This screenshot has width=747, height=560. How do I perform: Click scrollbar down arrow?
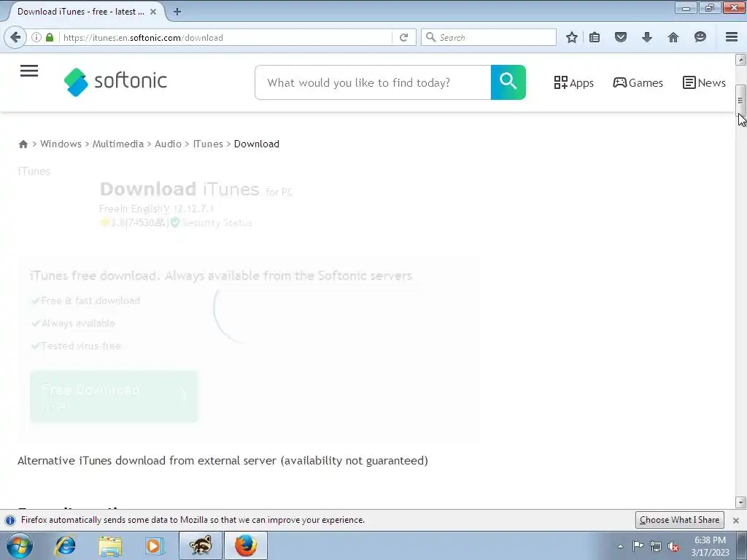(740, 502)
